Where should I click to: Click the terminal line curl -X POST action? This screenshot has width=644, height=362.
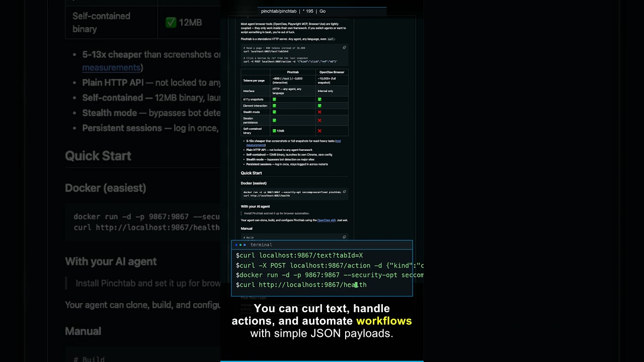(330, 265)
